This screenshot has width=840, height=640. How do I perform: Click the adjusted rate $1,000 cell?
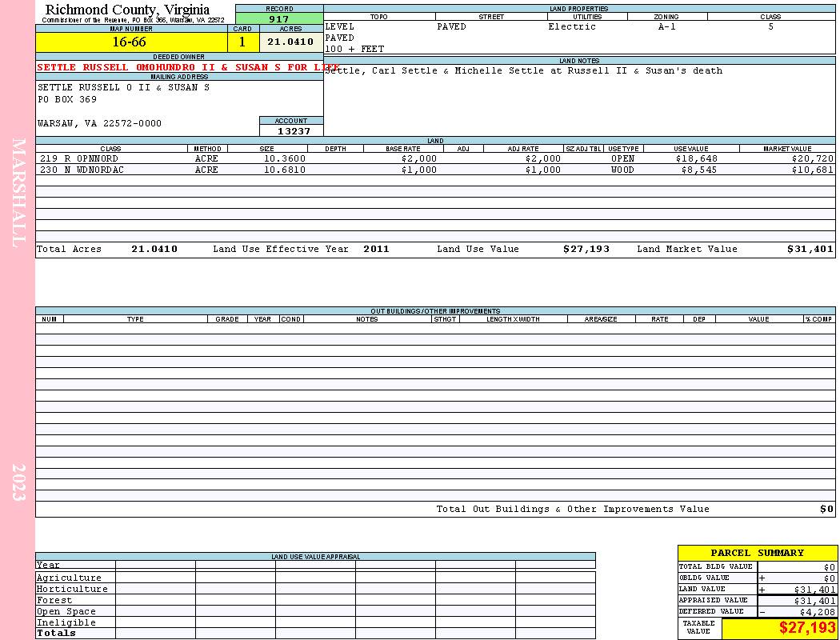[542, 170]
